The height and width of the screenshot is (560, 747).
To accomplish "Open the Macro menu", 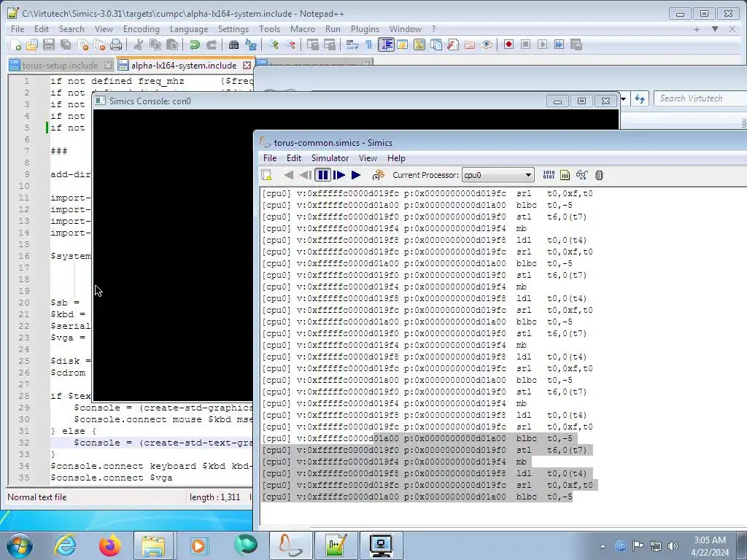I will tap(303, 29).
